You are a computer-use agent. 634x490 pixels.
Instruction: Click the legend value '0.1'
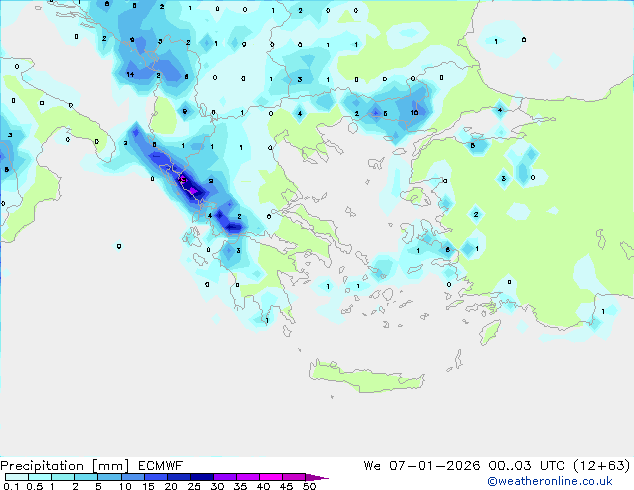[x=11, y=486]
